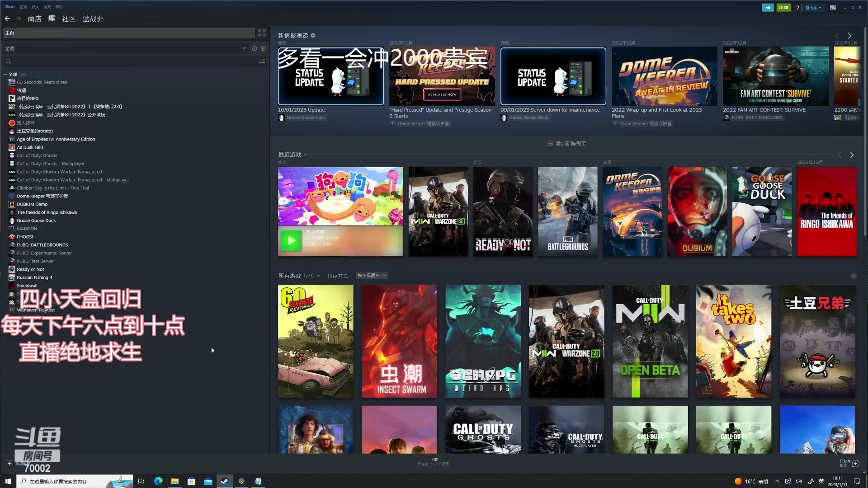Screen dimensions: 868x488
Task: Click 添加新陈列架 button
Action: point(566,143)
